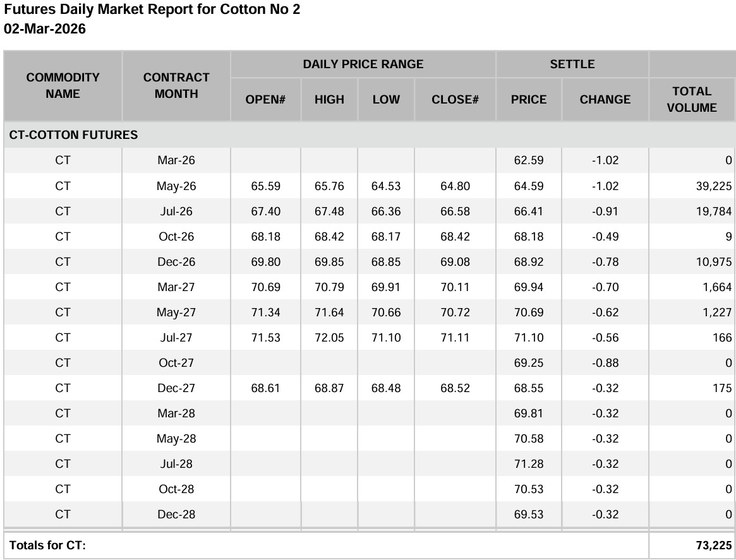Click the Jul-27 high price 72.05
736x560 pixels.
click(329, 338)
